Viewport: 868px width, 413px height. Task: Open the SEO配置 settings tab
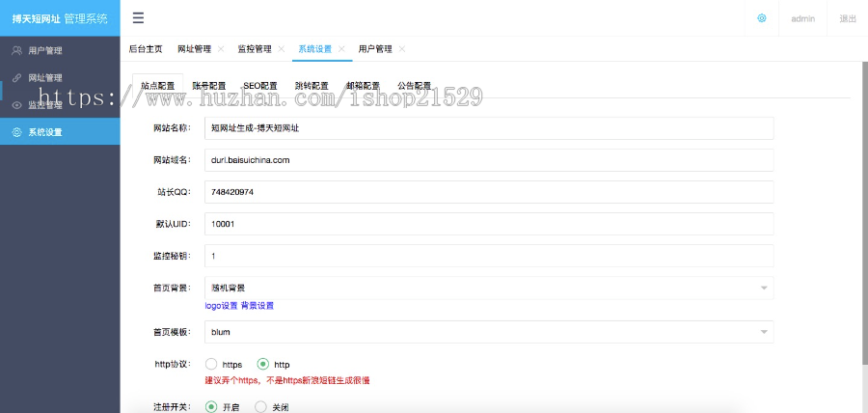point(260,86)
